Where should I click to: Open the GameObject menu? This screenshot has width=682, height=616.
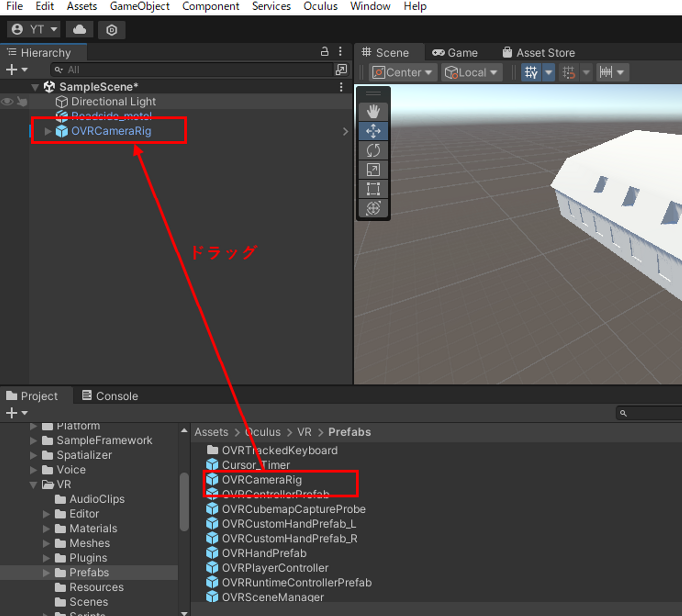139,7
